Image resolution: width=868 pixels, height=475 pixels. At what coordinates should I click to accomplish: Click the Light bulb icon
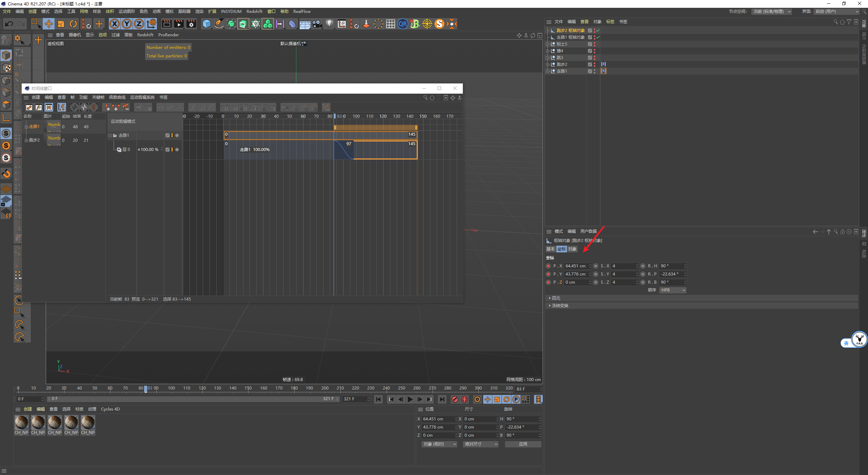pyautogui.click(x=329, y=24)
